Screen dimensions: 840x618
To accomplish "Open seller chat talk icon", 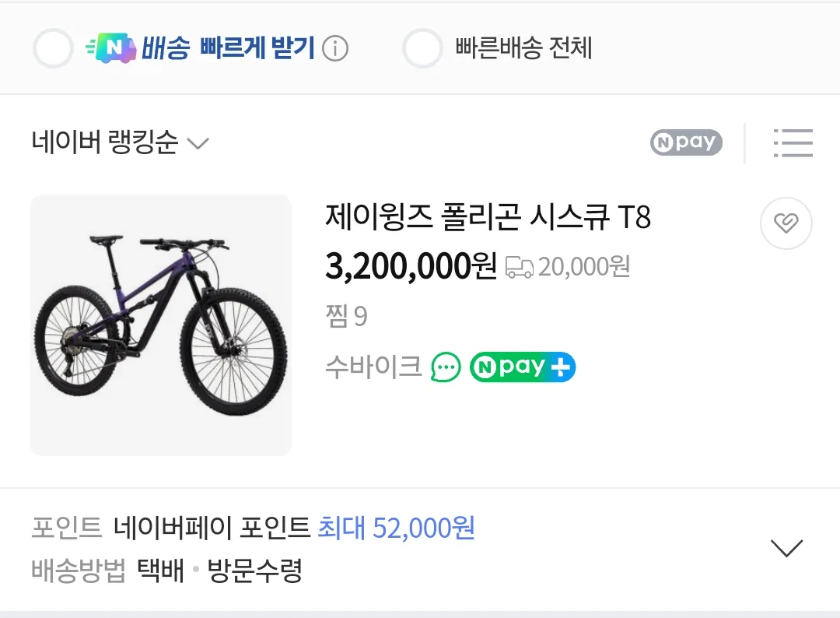I will [x=446, y=367].
